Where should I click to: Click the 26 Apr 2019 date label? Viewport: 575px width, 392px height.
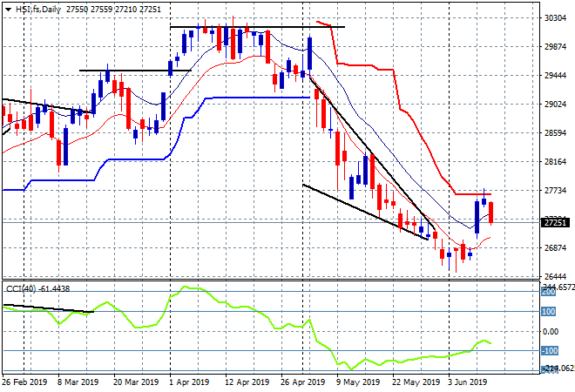(303, 382)
